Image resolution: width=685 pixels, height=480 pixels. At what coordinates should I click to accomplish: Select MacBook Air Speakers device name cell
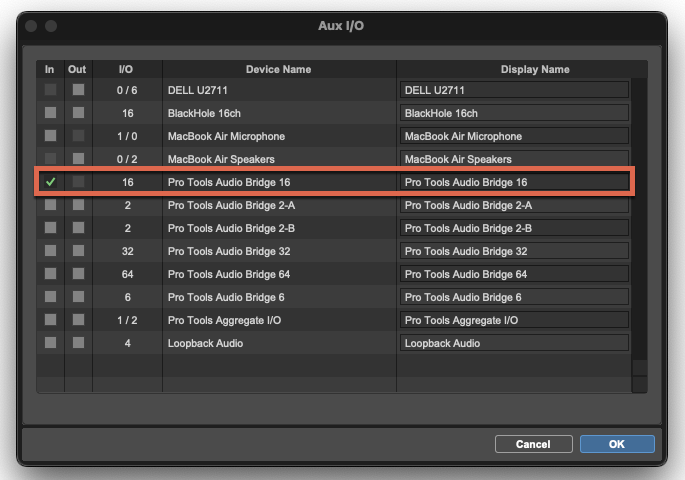pos(279,159)
